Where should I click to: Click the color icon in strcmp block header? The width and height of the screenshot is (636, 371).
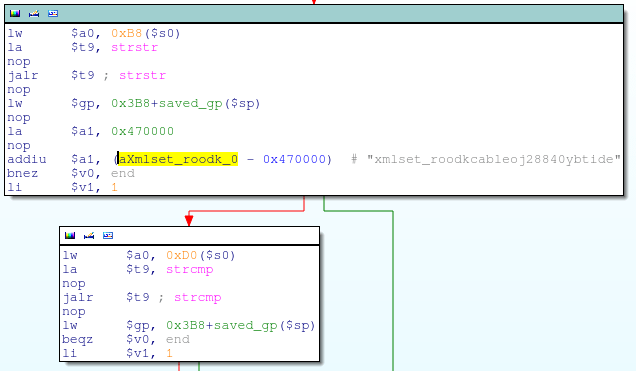click(x=70, y=236)
